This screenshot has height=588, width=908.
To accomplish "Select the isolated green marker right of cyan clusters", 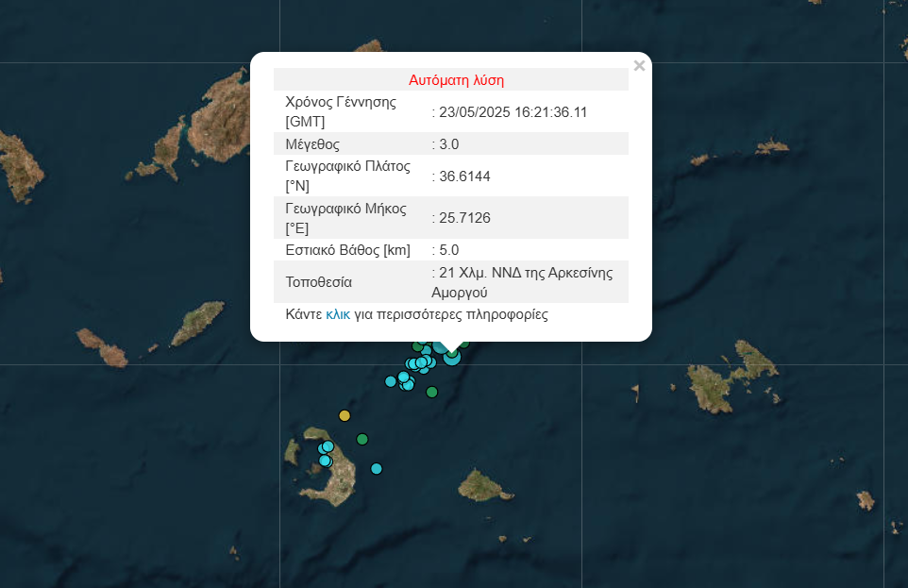I will [x=432, y=393].
